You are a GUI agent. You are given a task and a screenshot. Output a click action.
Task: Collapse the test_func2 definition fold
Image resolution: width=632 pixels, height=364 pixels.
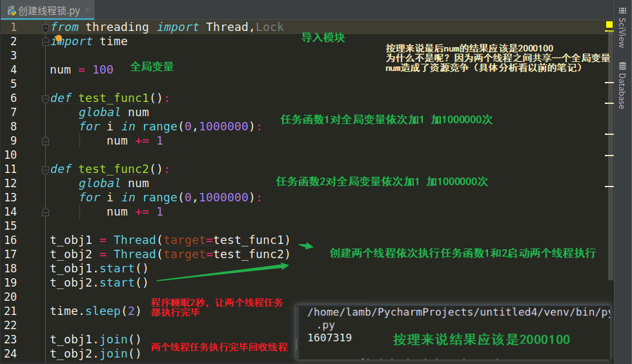tap(46, 169)
